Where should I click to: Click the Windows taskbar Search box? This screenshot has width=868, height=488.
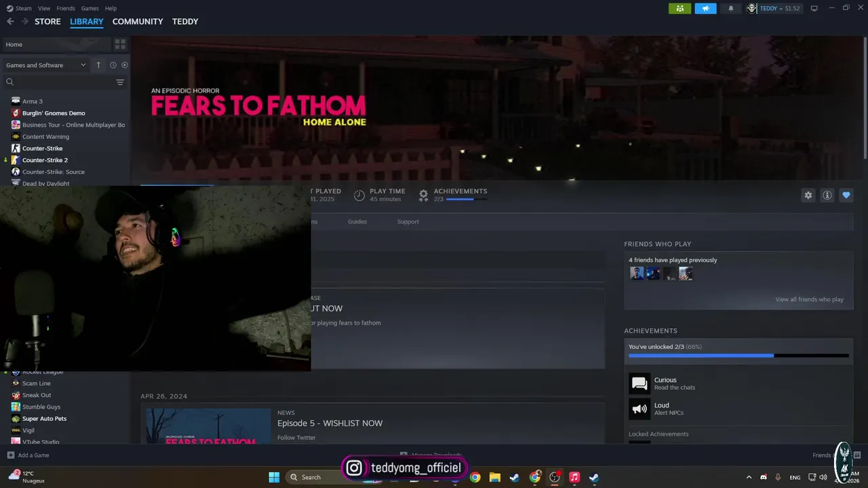coord(314,477)
